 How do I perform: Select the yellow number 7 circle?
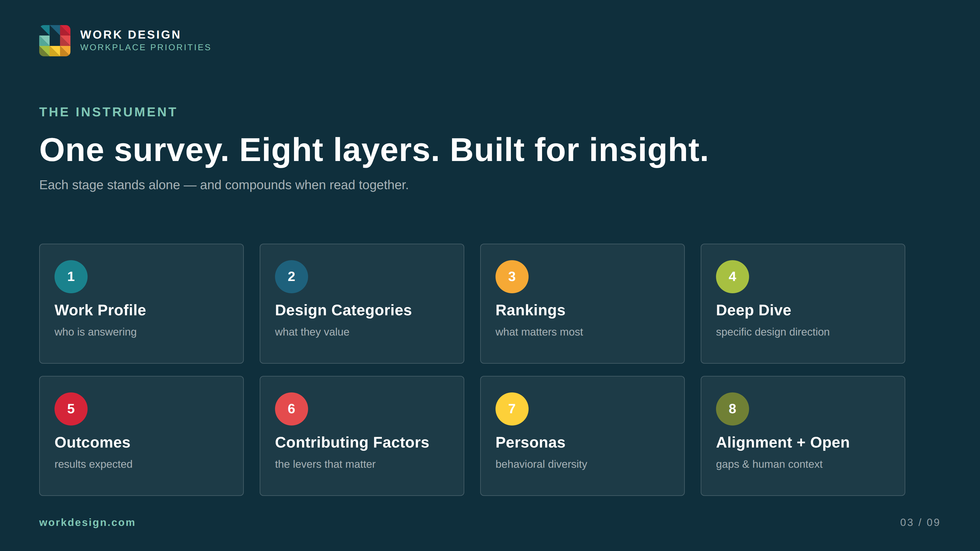click(x=512, y=409)
